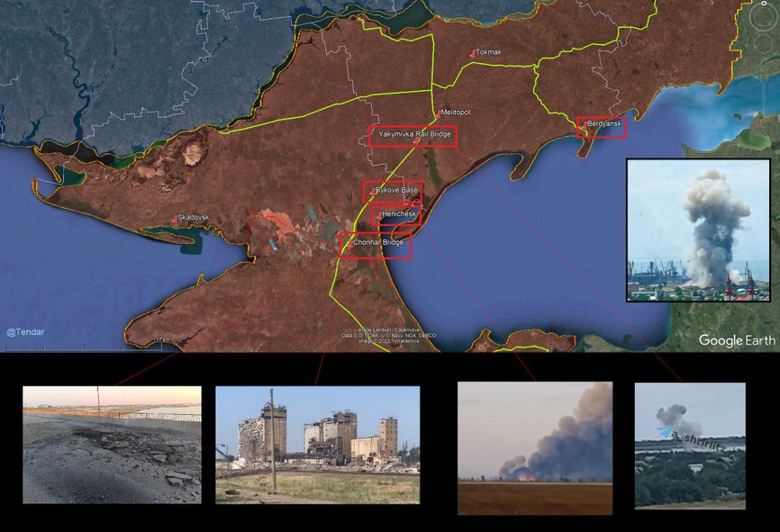Click the north indicator on compass

tap(765, 3)
